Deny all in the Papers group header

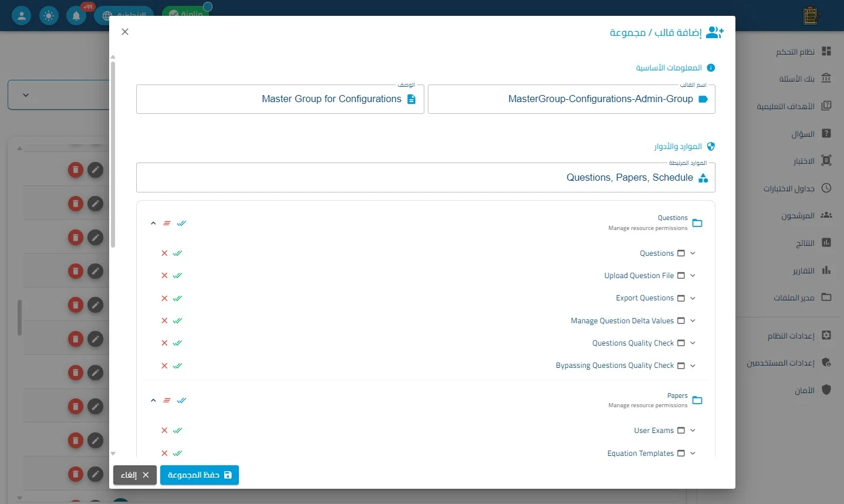[x=167, y=400]
